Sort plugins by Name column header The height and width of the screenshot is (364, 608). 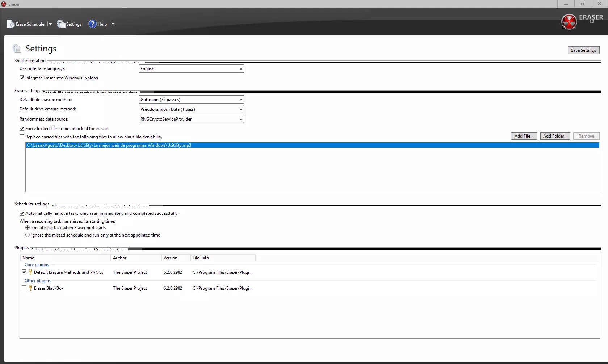pyautogui.click(x=65, y=258)
